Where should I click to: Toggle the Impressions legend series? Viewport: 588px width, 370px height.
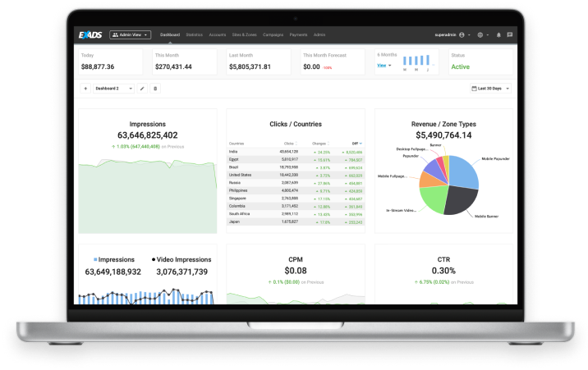pos(114,259)
